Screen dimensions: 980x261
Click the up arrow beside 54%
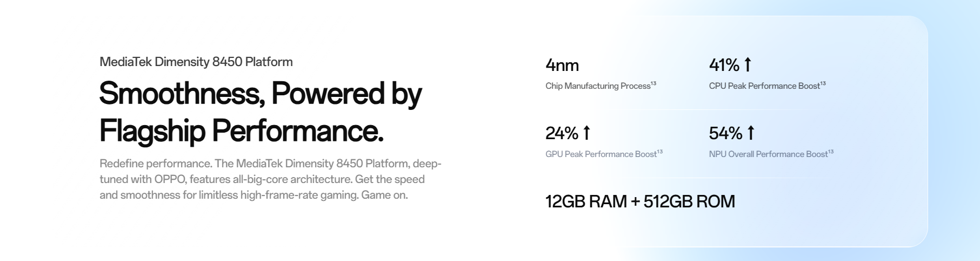pyautogui.click(x=750, y=133)
